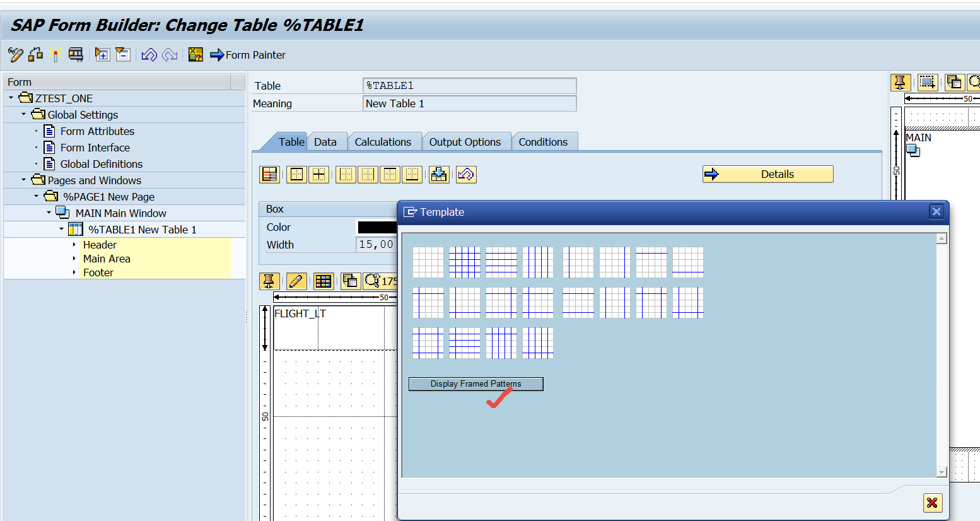Toggle the pushpin icon in the top-right preview panel
Image resolution: width=980 pixels, height=521 pixels.
pos(901,82)
